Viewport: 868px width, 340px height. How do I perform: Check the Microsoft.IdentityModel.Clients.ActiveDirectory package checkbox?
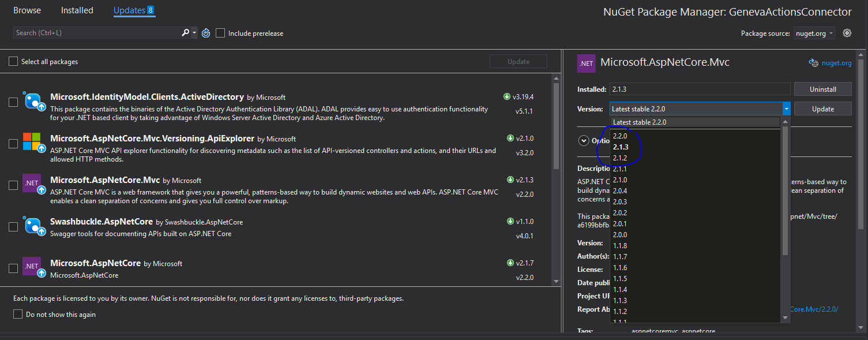(13, 102)
